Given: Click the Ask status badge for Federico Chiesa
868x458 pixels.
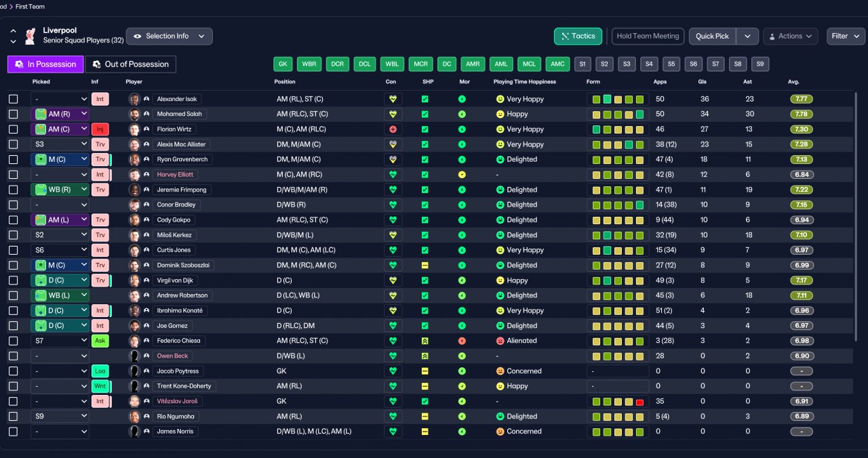Looking at the screenshot, I should tap(100, 341).
